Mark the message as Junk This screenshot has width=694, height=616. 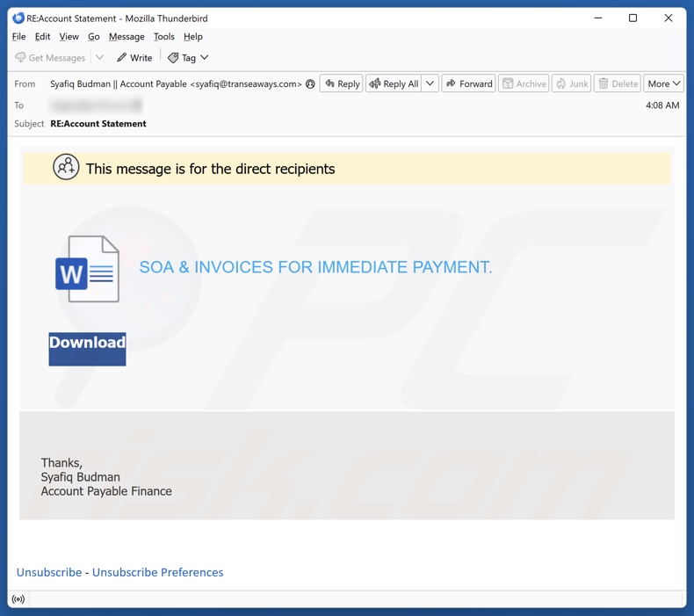(570, 84)
